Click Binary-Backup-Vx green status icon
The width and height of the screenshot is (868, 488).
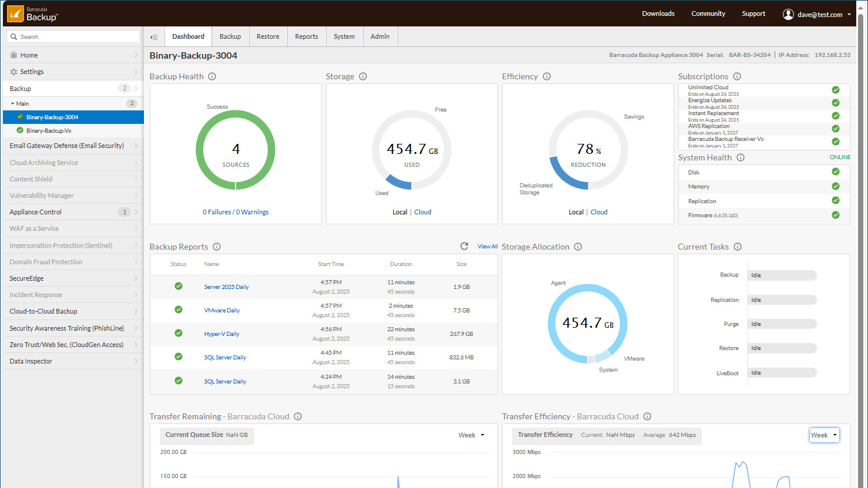tap(20, 130)
